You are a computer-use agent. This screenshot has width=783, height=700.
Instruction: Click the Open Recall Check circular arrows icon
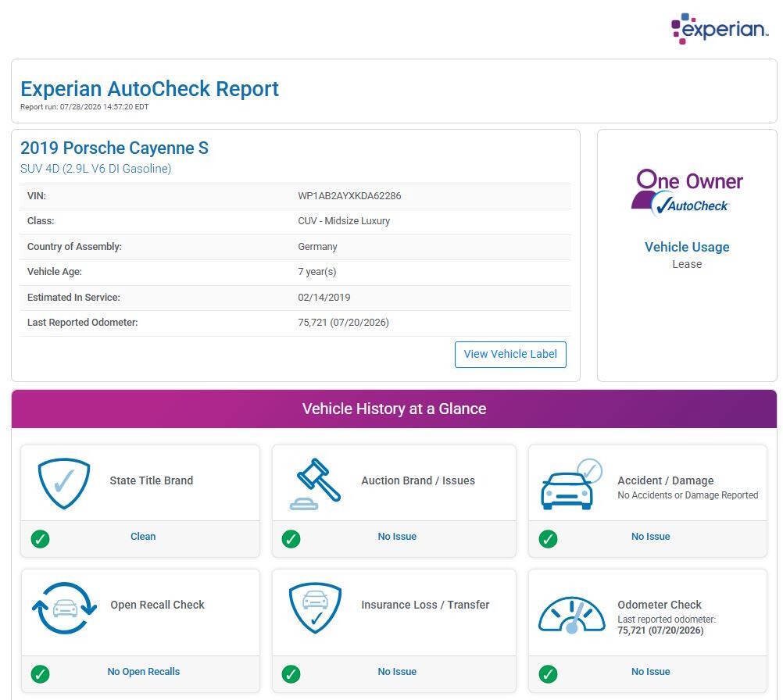coord(64,608)
